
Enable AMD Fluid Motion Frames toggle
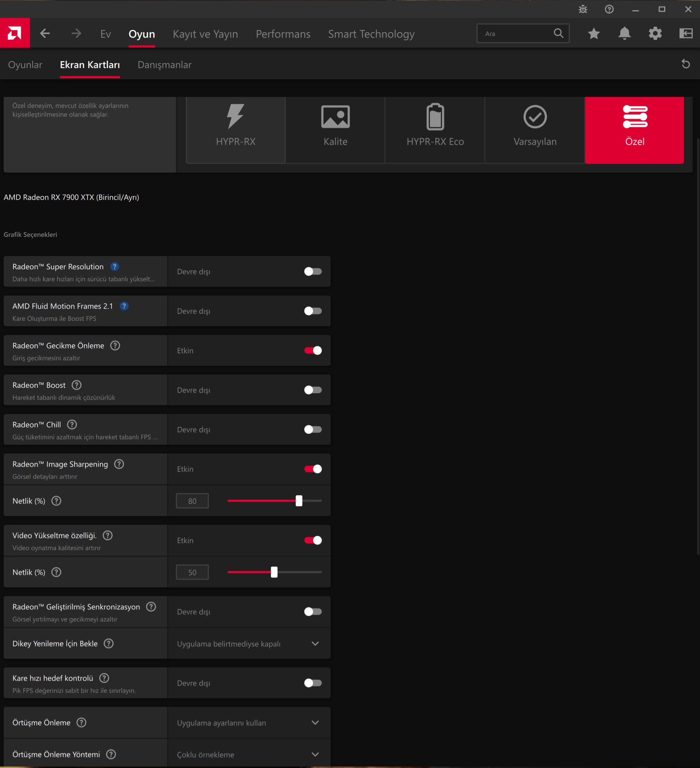[x=313, y=311]
